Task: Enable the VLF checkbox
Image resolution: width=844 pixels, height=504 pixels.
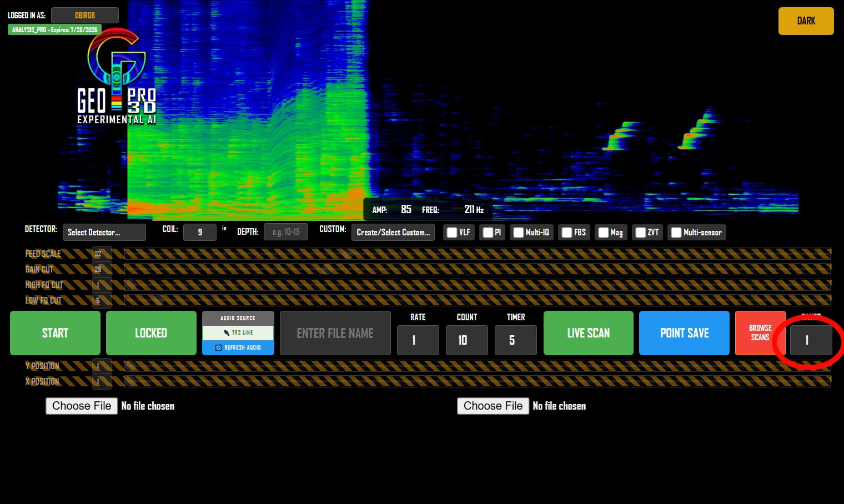Action: [452, 233]
